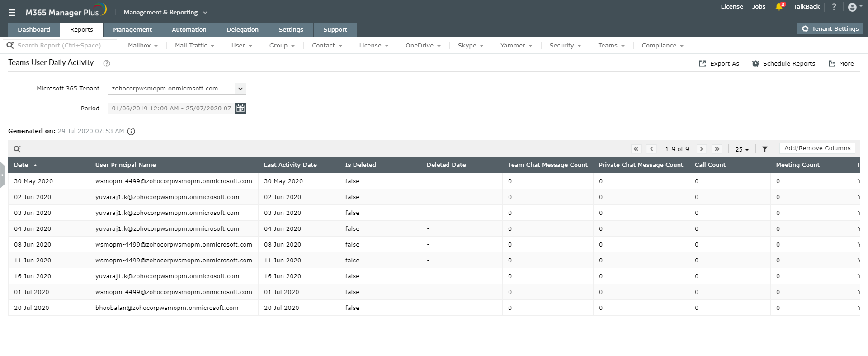The height and width of the screenshot is (356, 868).
Task: Open the help question mark icon
Action: [x=834, y=7]
